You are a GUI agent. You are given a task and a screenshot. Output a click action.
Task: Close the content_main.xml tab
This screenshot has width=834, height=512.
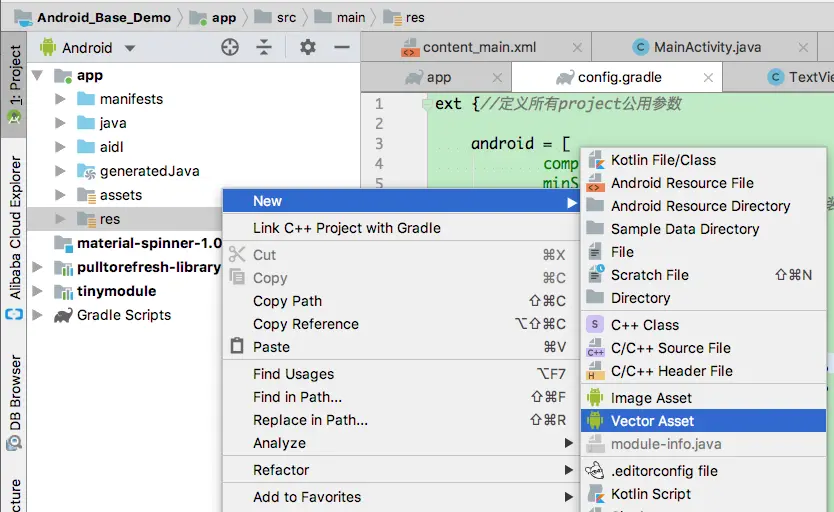[577, 47]
